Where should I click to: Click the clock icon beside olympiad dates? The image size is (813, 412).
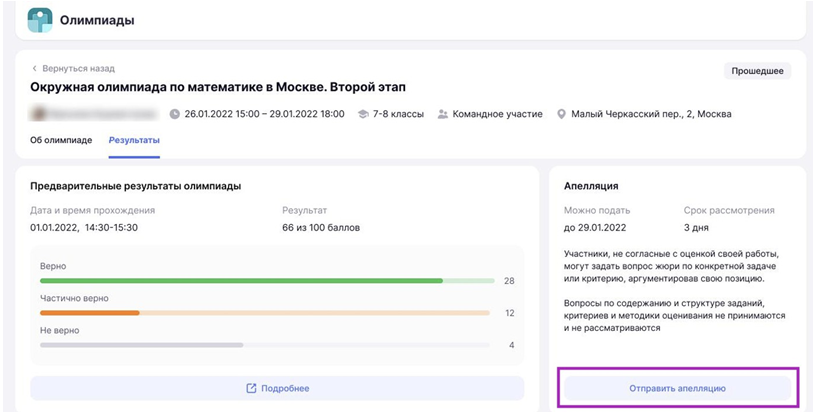tap(175, 114)
